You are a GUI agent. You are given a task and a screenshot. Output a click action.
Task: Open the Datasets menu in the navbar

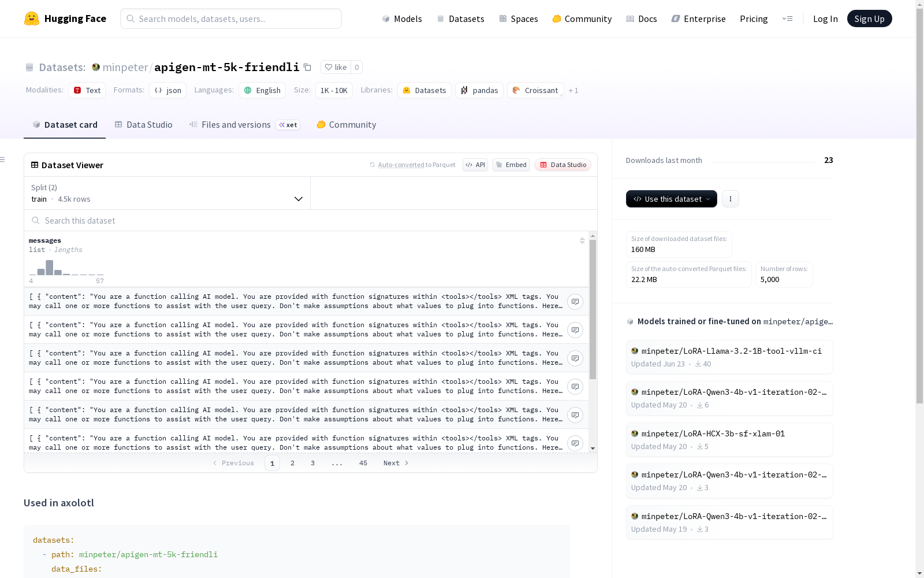pos(460,18)
